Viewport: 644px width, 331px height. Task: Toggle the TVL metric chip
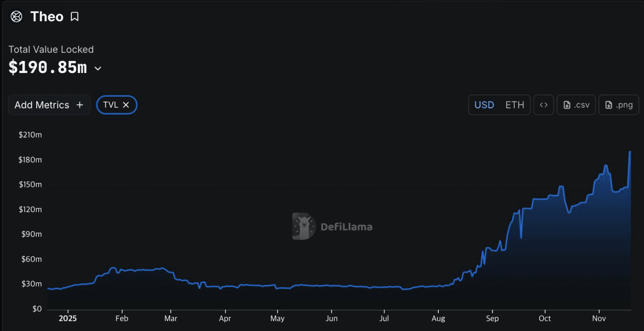(x=111, y=105)
